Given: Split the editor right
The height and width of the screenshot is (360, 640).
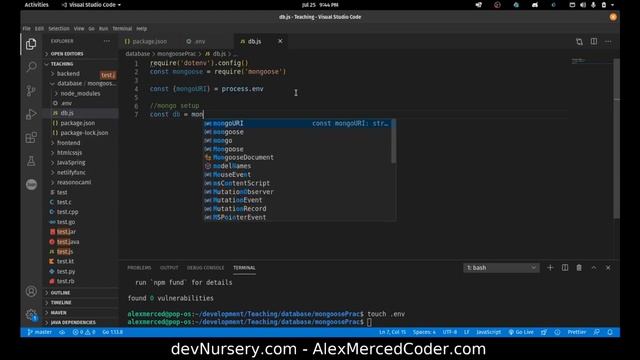Looking at the screenshot, I should (x=594, y=42).
